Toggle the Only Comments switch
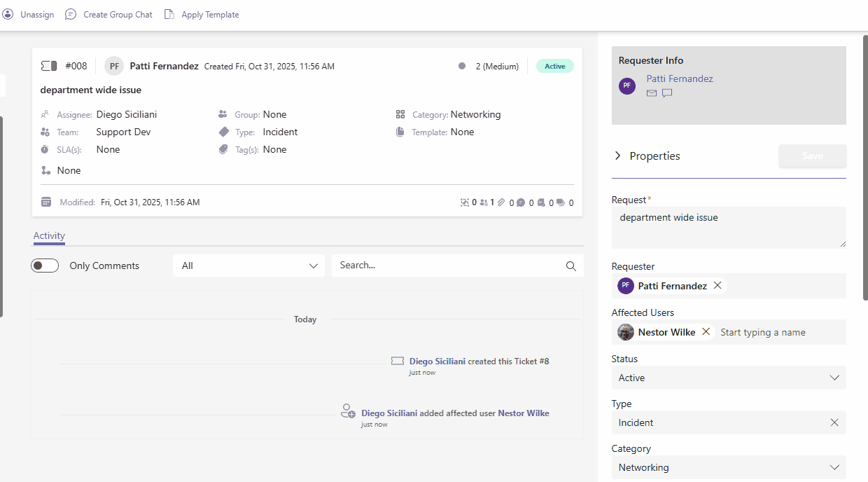 pyautogui.click(x=45, y=266)
